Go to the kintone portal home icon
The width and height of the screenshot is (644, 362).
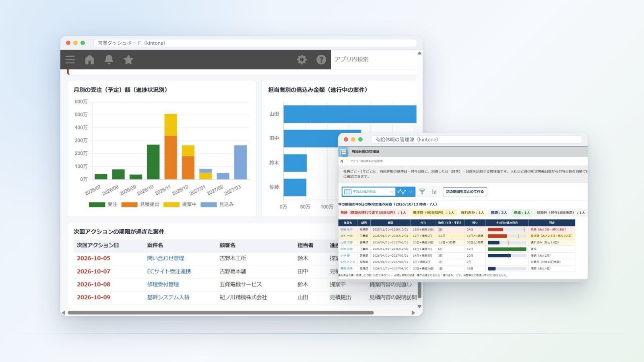click(x=89, y=60)
